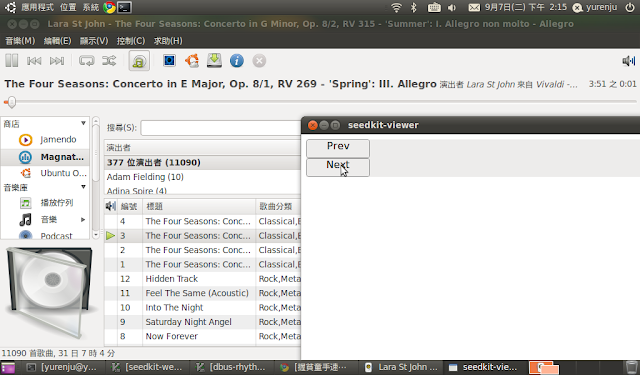Click the download album icon

pos(214,61)
